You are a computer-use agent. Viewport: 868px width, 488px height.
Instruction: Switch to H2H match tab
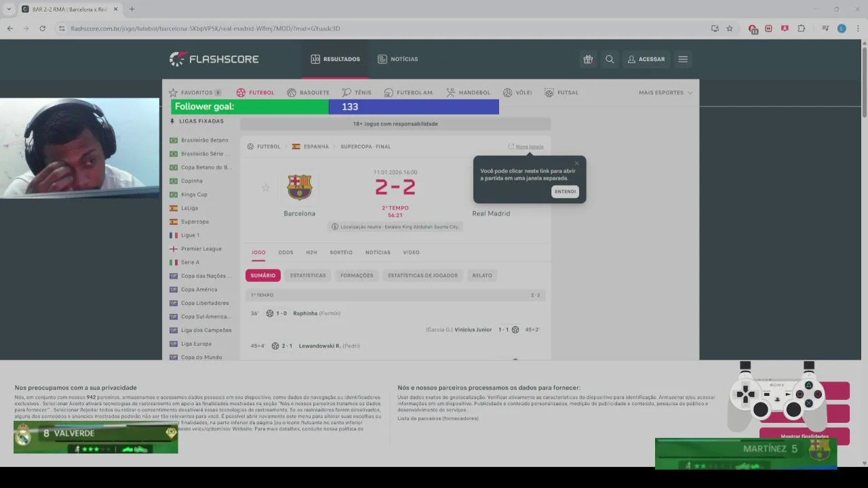click(311, 252)
